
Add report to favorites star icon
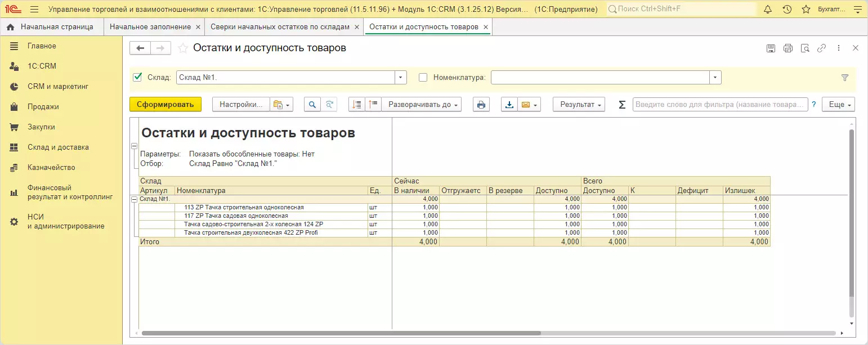(182, 48)
